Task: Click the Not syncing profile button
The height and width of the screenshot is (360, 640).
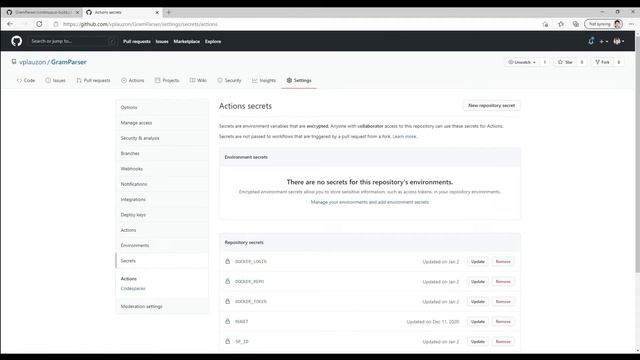Action: pos(604,24)
